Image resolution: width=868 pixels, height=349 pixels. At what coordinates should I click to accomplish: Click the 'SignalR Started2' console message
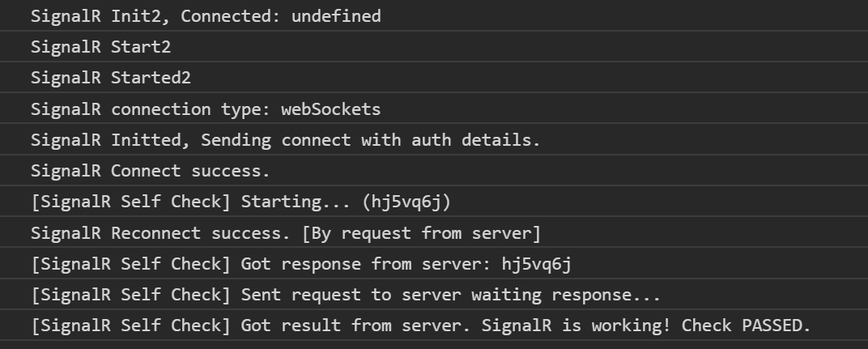[111, 79]
